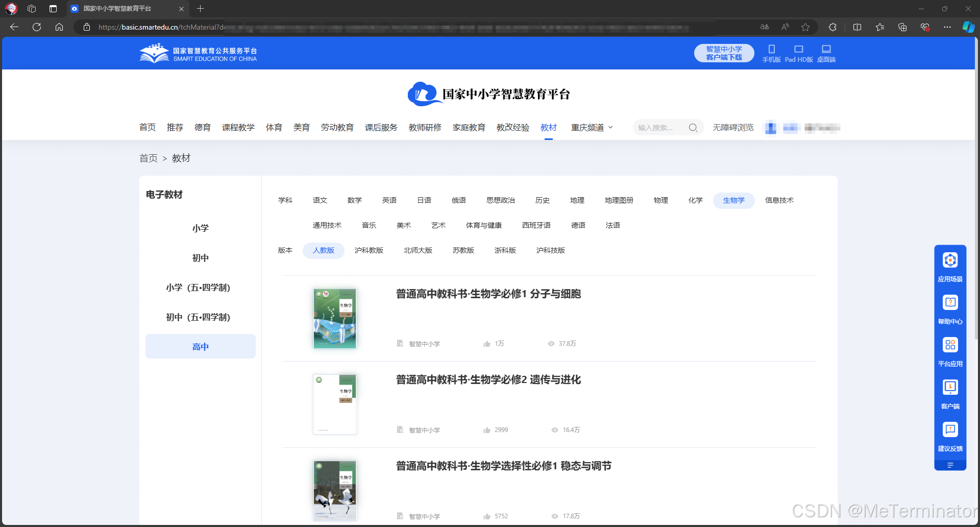Open 平台应用 in floating sidebar
The height and width of the screenshot is (527, 980).
[950, 352]
